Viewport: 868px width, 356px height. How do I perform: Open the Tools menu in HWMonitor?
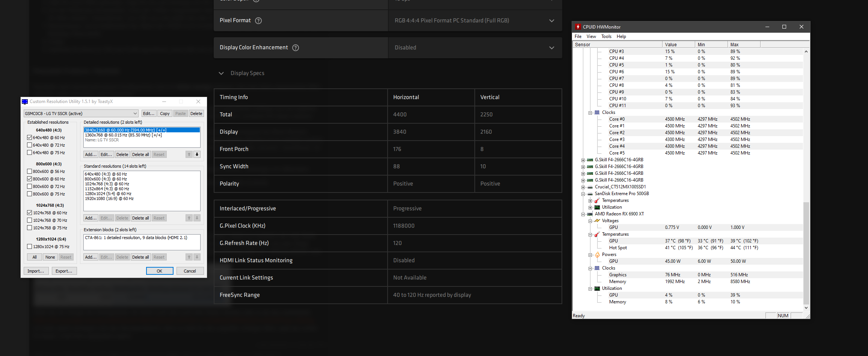coord(606,36)
